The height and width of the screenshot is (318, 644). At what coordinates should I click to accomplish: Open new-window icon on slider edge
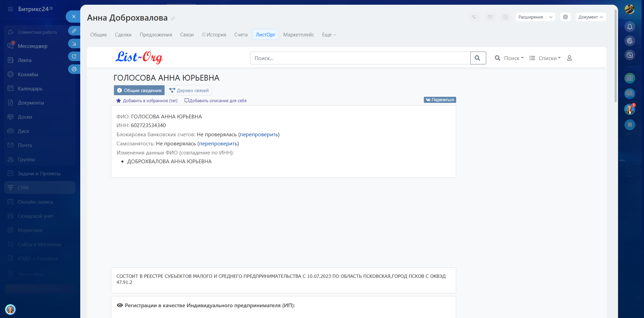(x=74, y=56)
